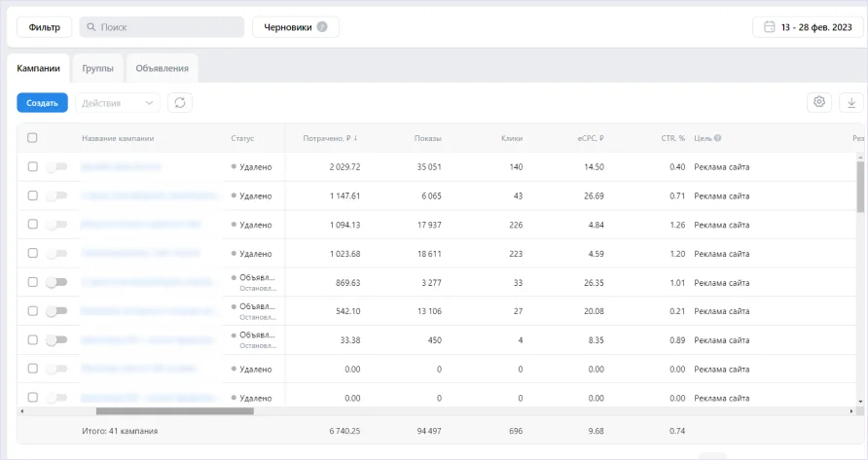Open table settings gear icon
This screenshot has height=460, width=868.
819,102
